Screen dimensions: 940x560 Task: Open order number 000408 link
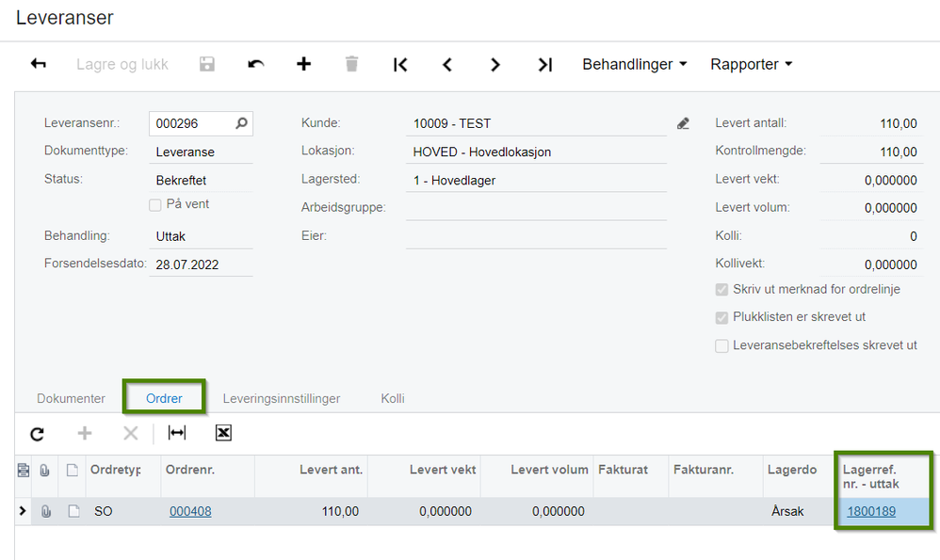(190, 511)
